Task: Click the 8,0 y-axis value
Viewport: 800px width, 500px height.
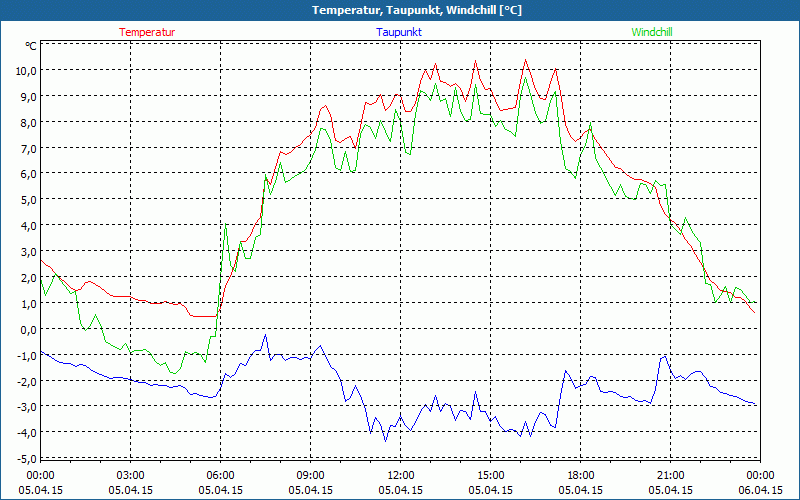Action: tap(28, 122)
